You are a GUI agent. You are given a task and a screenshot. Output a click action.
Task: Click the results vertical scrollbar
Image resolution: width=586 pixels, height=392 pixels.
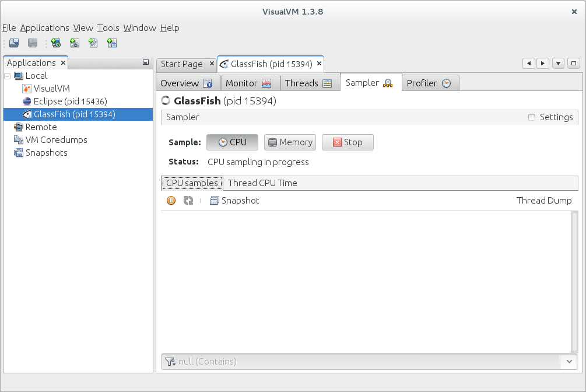574,282
